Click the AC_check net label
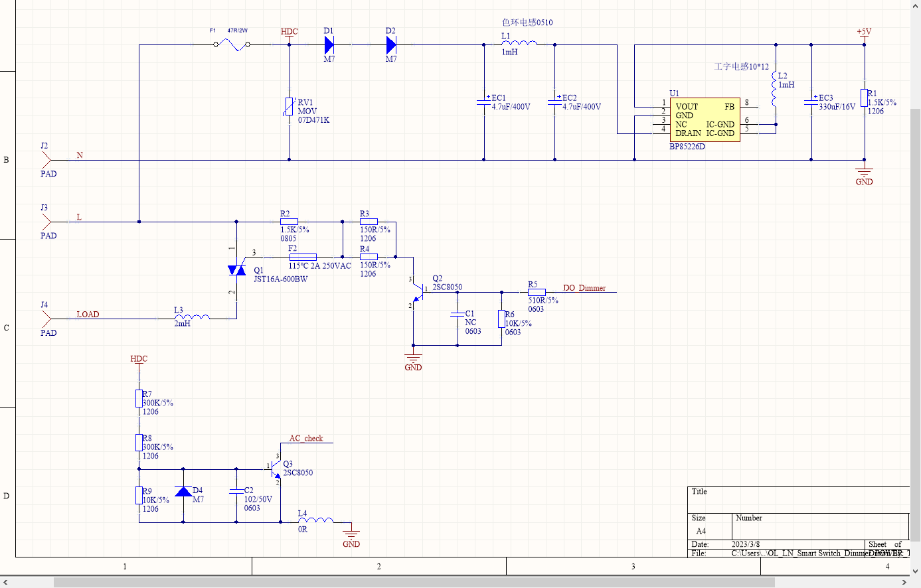This screenshot has width=921, height=588. click(x=306, y=438)
